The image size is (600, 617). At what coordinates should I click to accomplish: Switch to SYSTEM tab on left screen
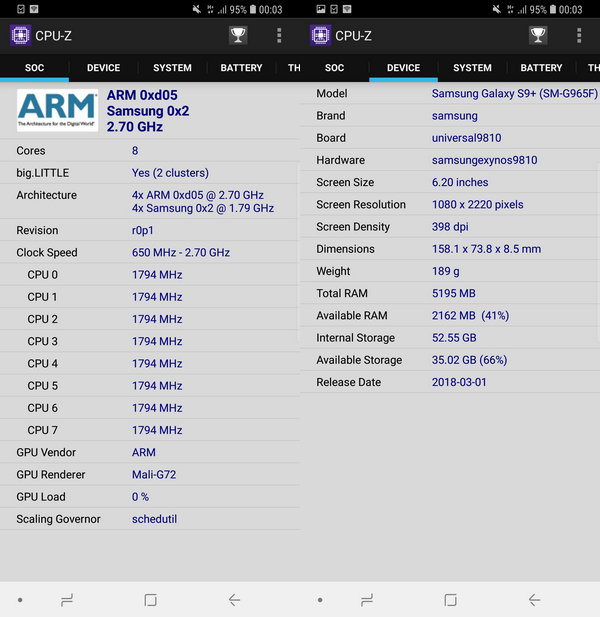172,68
